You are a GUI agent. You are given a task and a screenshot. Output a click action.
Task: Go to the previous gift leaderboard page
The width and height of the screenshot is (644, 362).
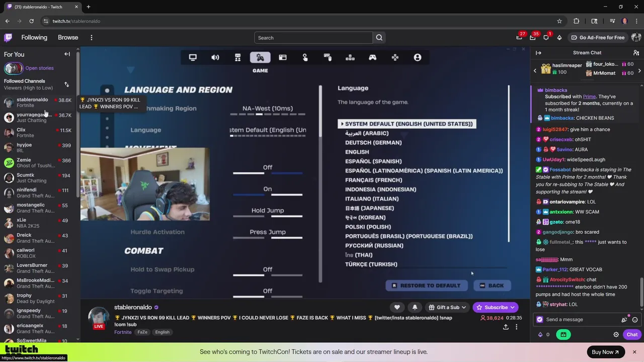pos(535,71)
